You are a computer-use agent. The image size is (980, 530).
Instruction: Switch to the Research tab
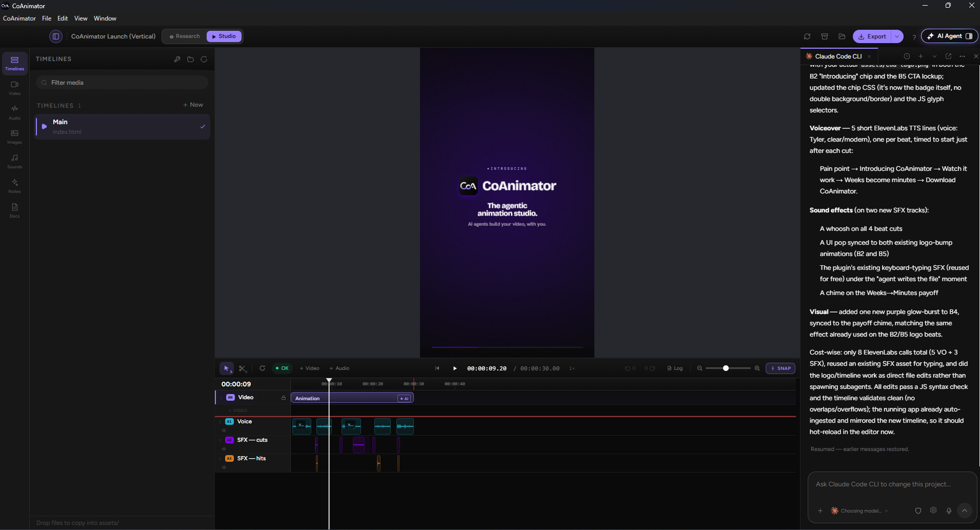pyautogui.click(x=185, y=36)
